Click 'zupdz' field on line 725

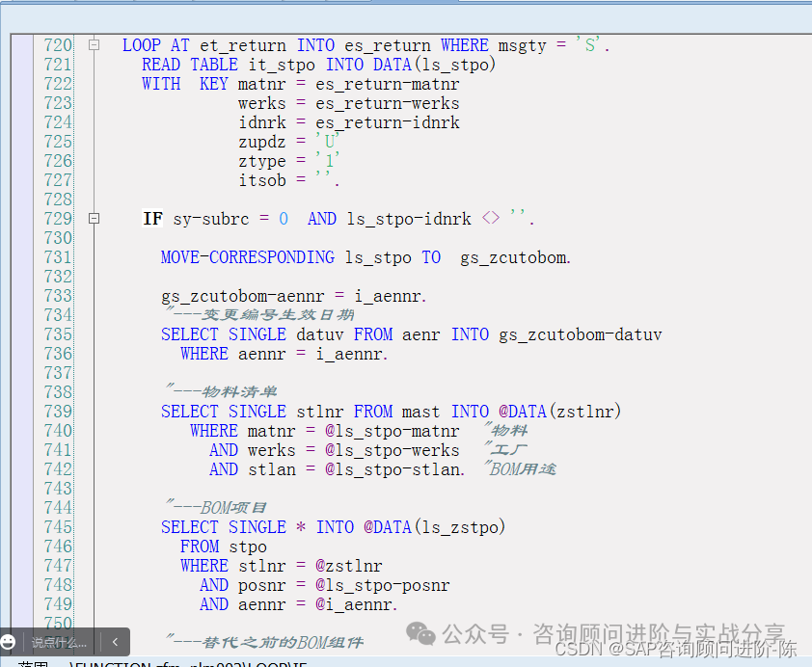262,142
